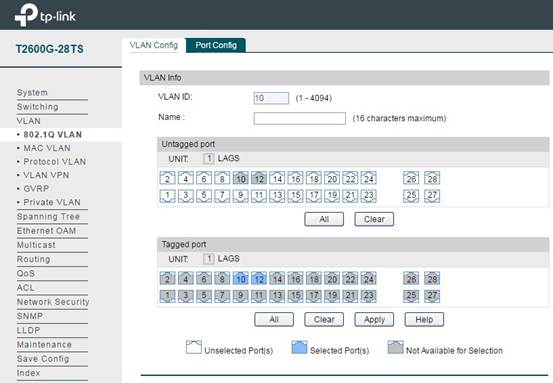553x383 pixels.
Task: Open Private VLAN submenu
Action: [52, 202]
